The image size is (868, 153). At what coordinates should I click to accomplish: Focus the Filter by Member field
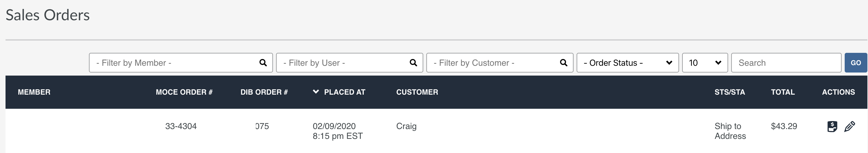pos(181,62)
